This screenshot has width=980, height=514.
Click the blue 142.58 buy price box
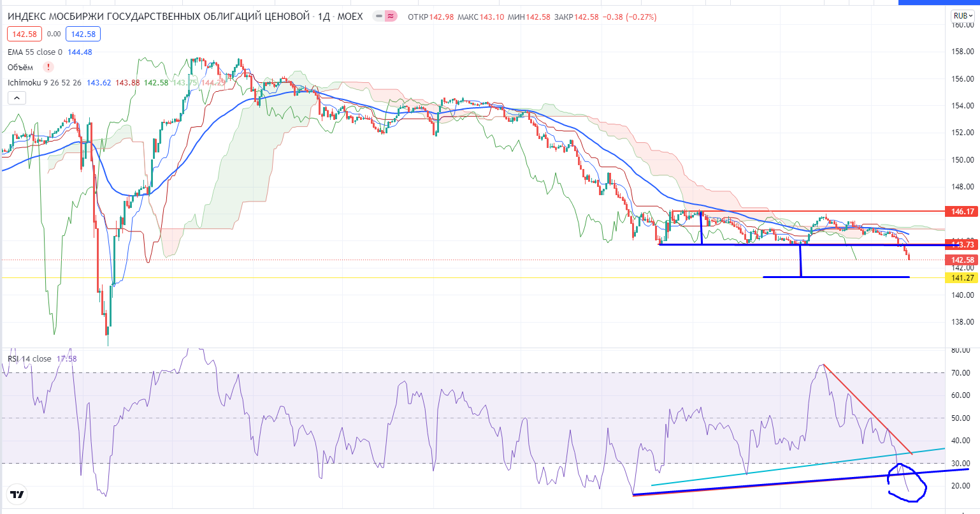coord(83,34)
